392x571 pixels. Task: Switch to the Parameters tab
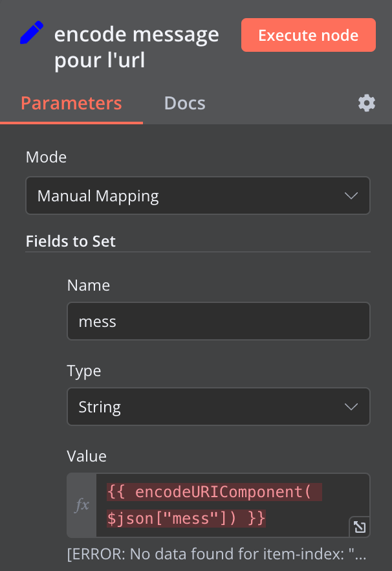[71, 103]
